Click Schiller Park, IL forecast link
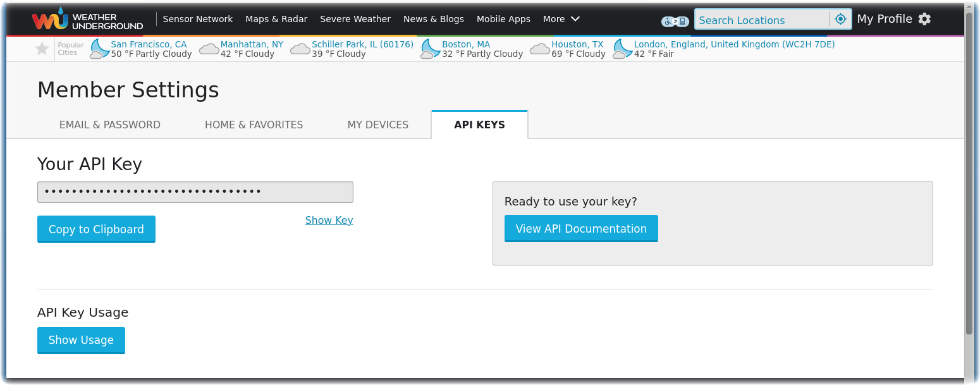This screenshot has height=385, width=980. (362, 44)
